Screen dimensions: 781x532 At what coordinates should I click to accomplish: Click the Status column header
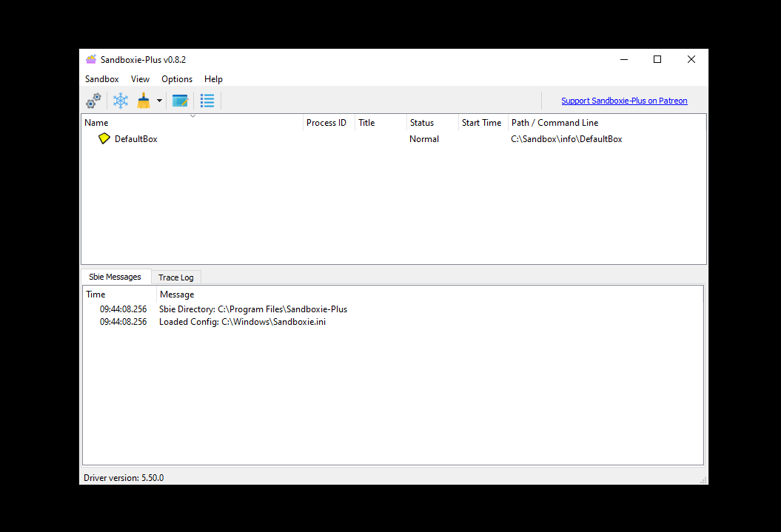pos(432,122)
